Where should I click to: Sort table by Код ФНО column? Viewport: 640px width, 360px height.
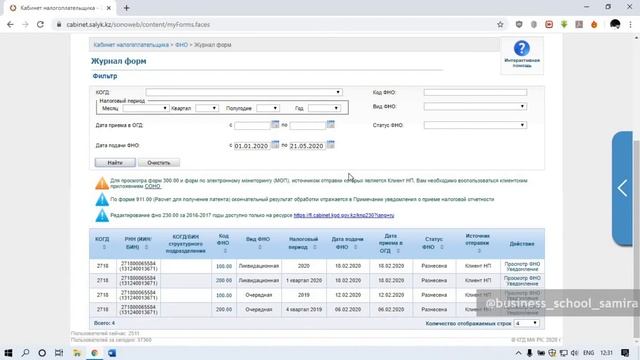click(225, 251)
